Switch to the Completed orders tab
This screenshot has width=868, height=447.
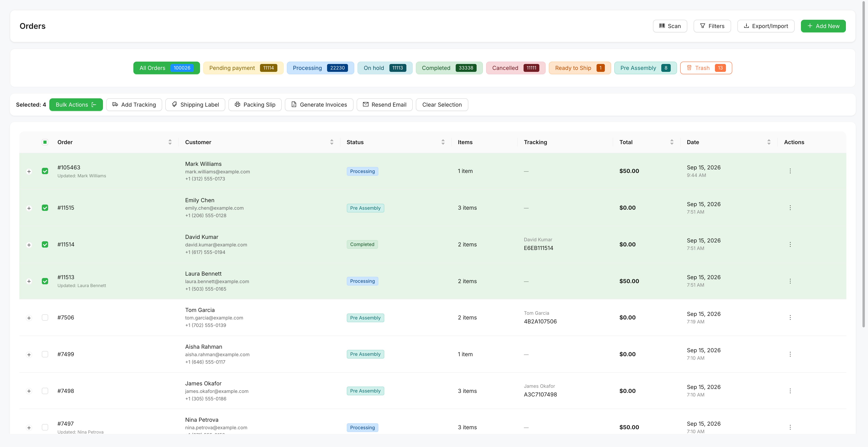[449, 68]
